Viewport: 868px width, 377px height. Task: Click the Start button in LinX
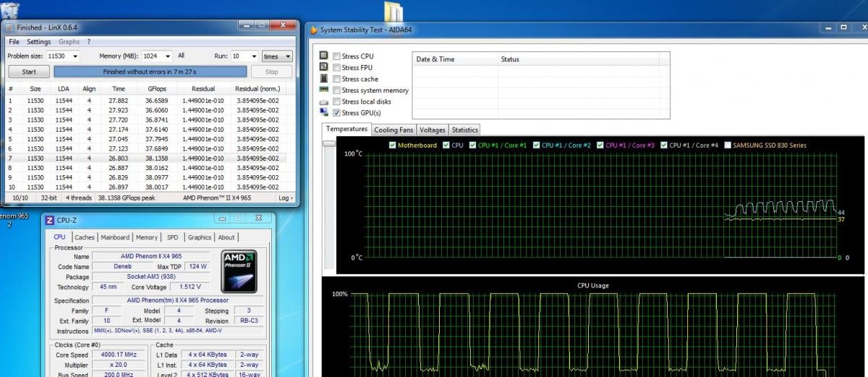(29, 72)
